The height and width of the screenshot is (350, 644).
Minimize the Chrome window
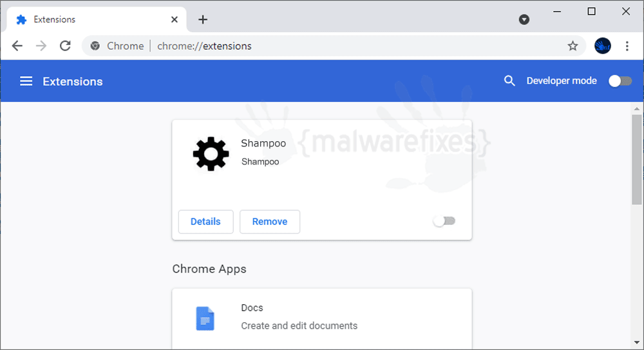(557, 12)
